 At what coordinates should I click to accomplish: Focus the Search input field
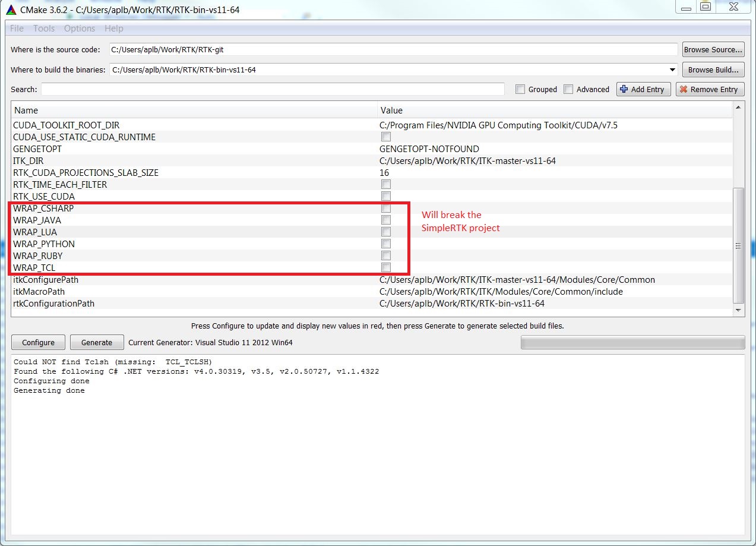pyautogui.click(x=273, y=89)
